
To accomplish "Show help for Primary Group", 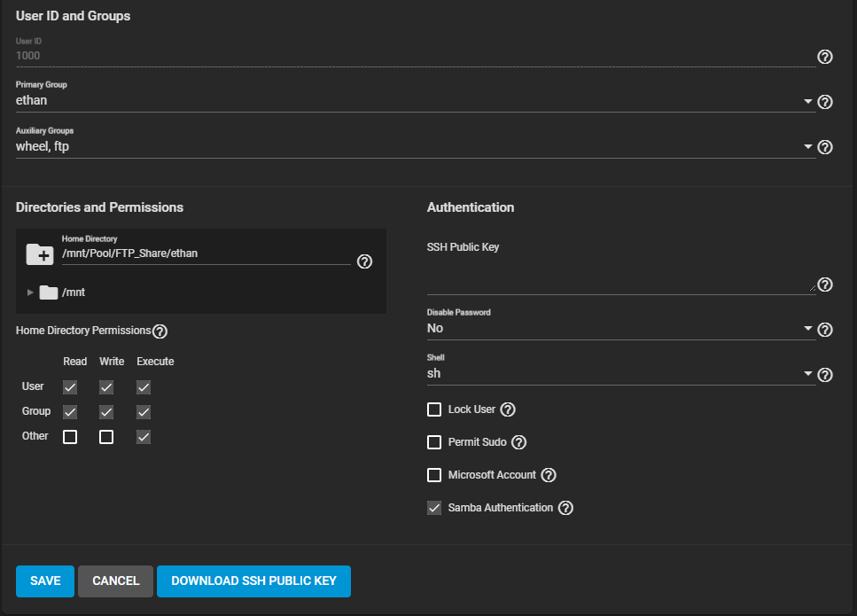I will 825,102.
